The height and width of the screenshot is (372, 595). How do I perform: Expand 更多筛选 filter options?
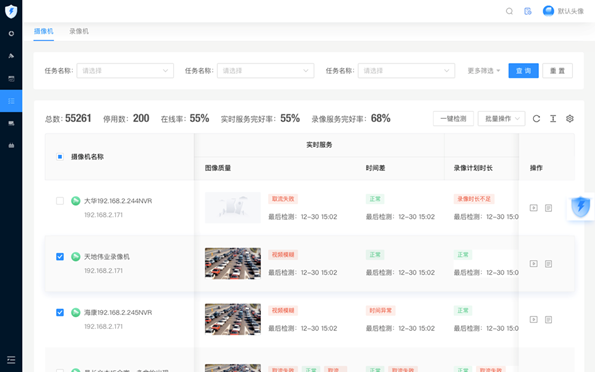484,71
